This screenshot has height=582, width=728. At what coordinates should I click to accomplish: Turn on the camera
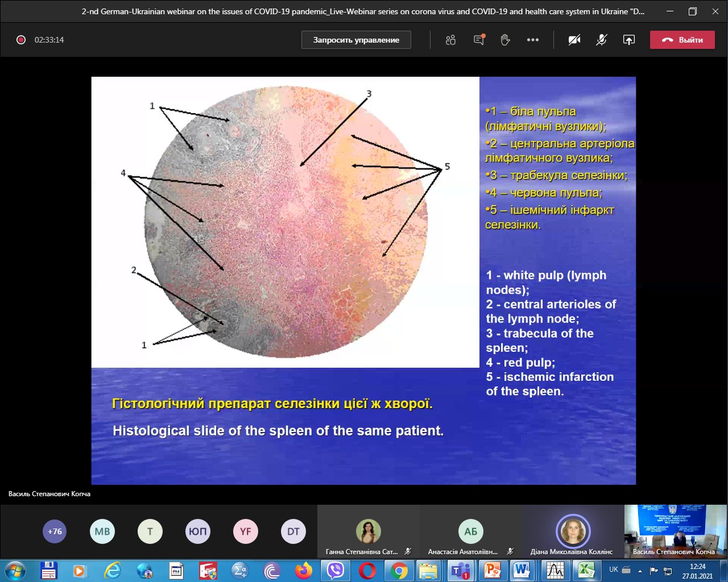574,40
